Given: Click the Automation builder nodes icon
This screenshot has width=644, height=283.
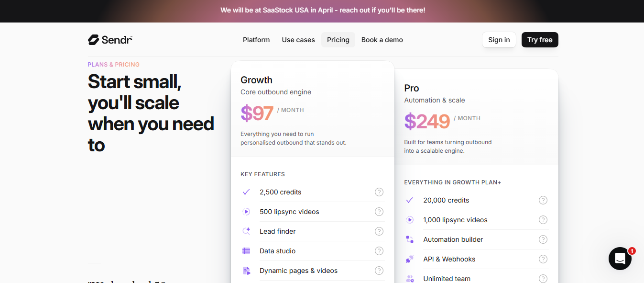Looking at the screenshot, I should [410, 239].
